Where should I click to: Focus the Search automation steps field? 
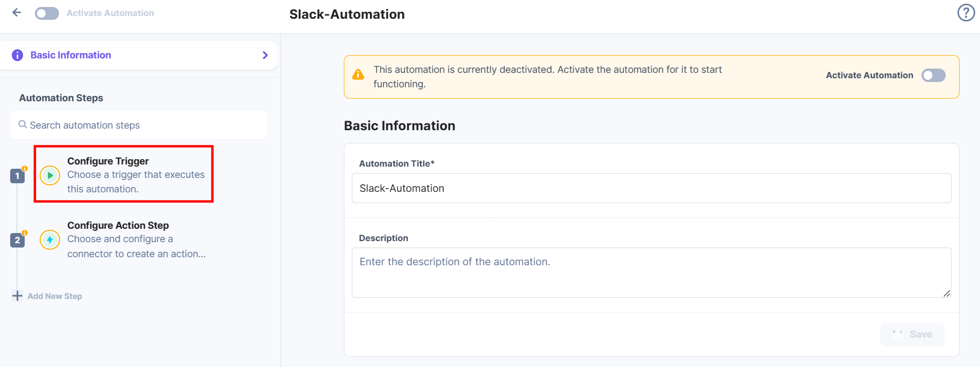click(x=138, y=125)
